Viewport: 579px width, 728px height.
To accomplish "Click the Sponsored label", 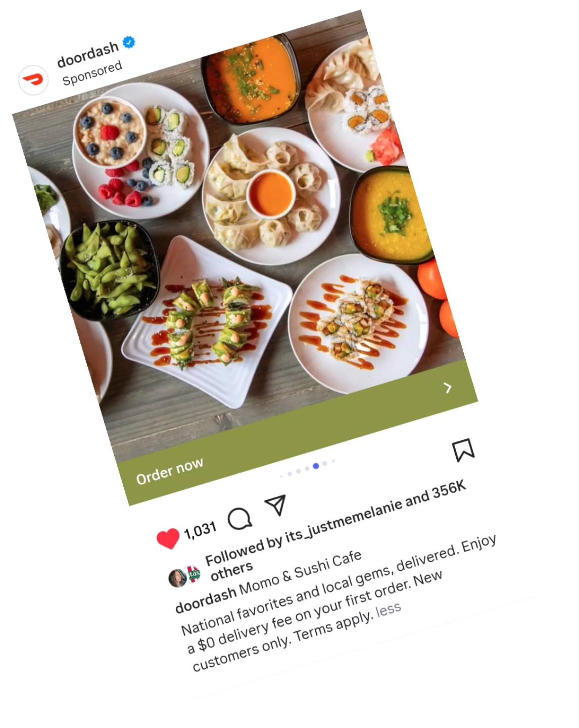I will point(92,73).
